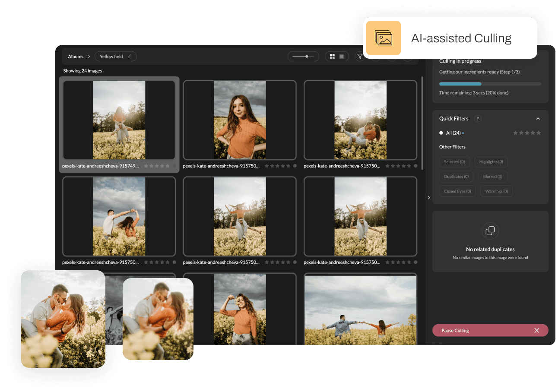Dismiss the culling progress with the X
The image size is (558, 392).
coord(537,330)
